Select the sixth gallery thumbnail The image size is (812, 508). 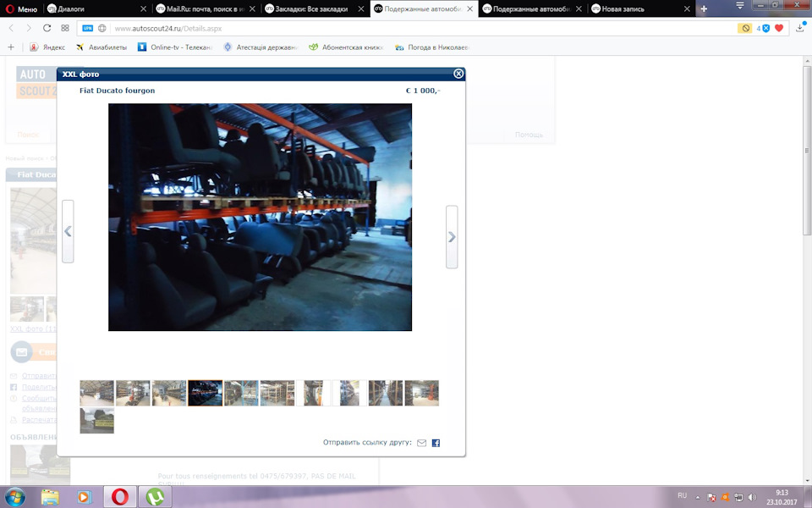pos(277,393)
